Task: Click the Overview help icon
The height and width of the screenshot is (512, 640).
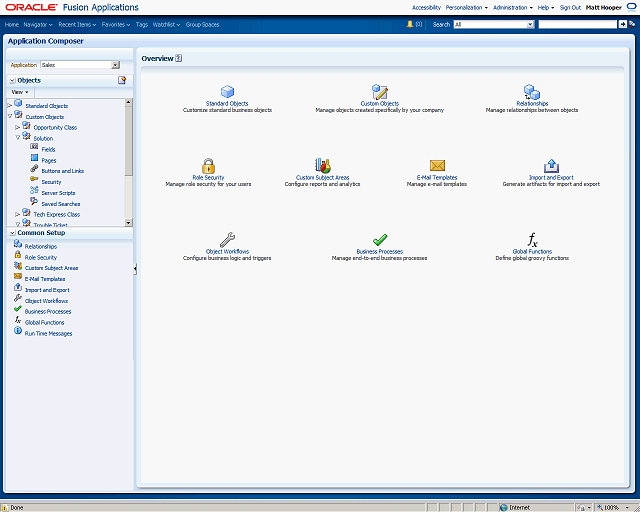Action: pos(178,58)
